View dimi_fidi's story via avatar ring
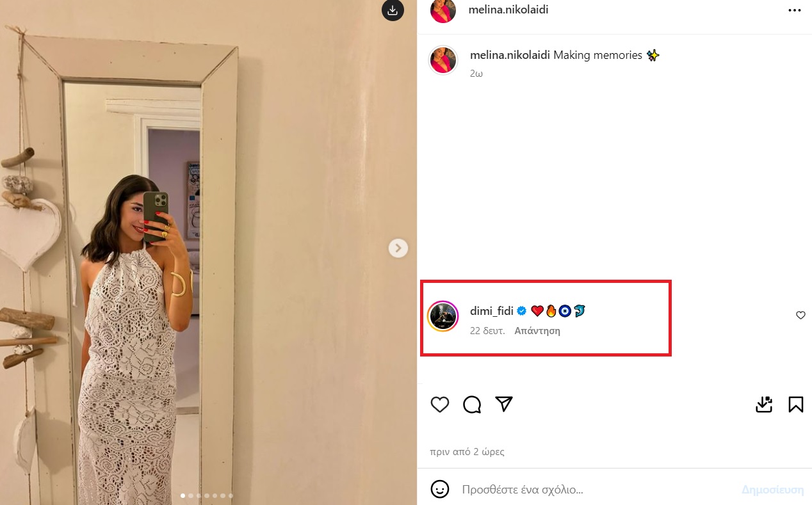The height and width of the screenshot is (505, 812). [443, 316]
